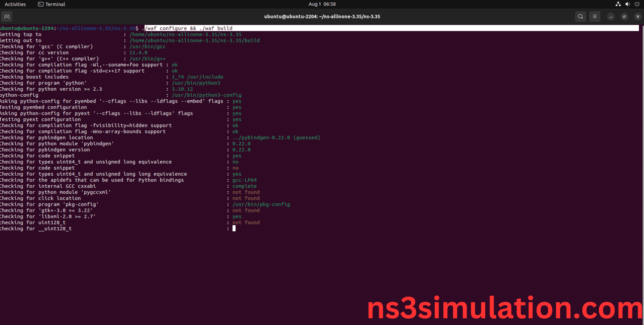The height and width of the screenshot is (325, 644).
Task: Open the Terminal app menu in top bar
Action: pyautogui.click(x=52, y=4)
